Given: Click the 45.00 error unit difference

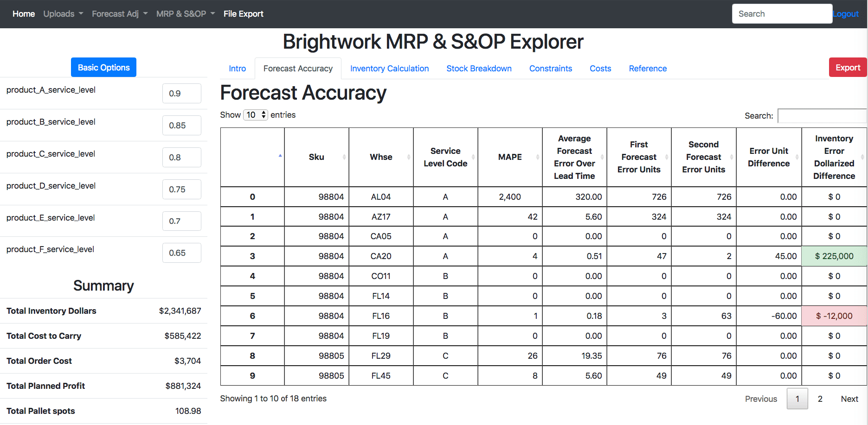Looking at the screenshot, I should click(769, 256).
